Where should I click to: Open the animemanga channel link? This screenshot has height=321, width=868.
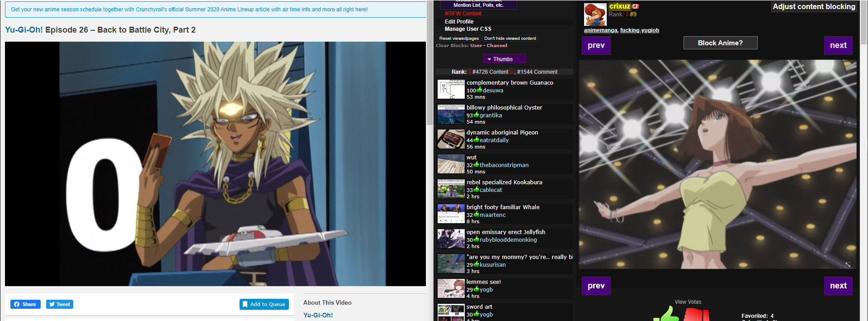(x=600, y=30)
